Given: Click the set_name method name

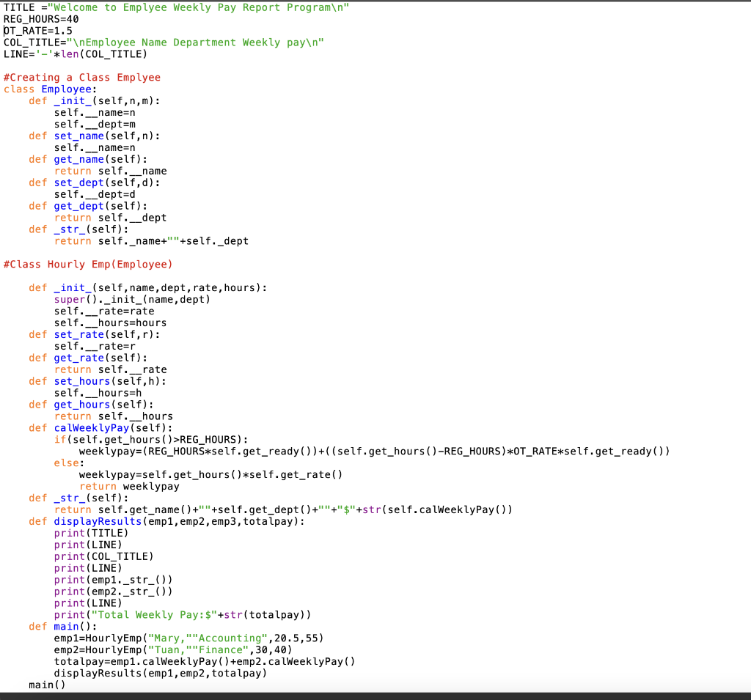Looking at the screenshot, I should (78, 136).
